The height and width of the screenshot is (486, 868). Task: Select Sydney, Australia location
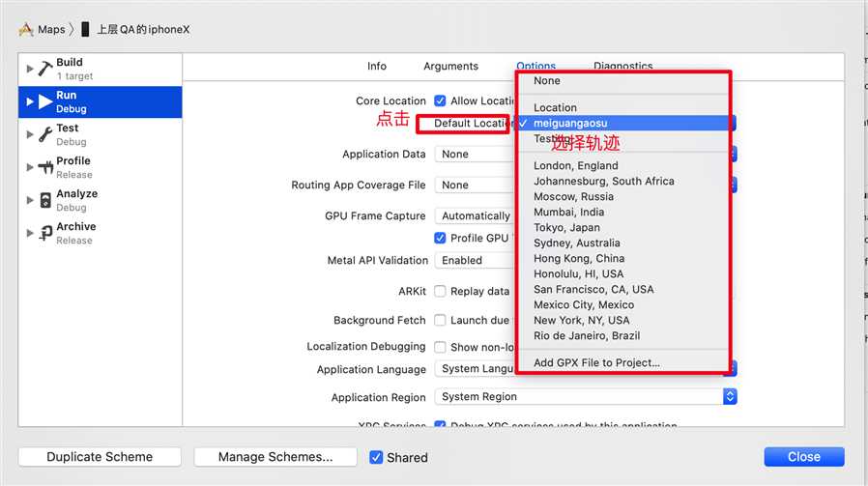[623, 243]
